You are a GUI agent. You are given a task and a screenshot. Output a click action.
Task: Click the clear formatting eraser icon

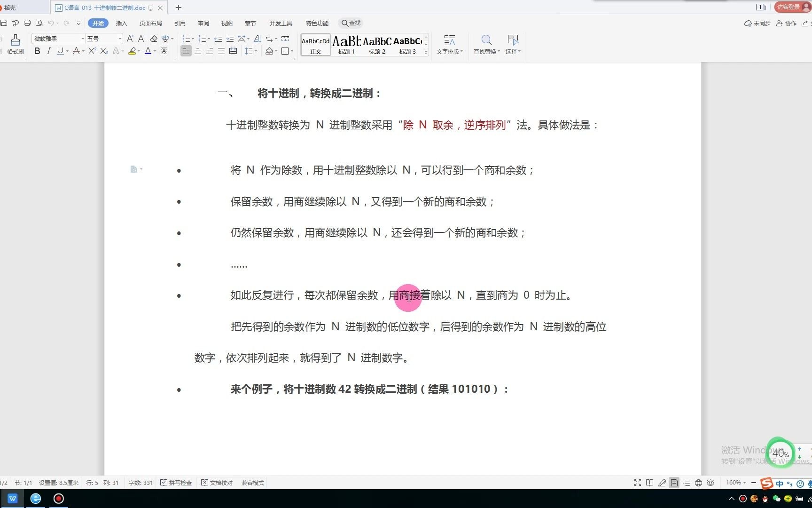pyautogui.click(x=154, y=39)
